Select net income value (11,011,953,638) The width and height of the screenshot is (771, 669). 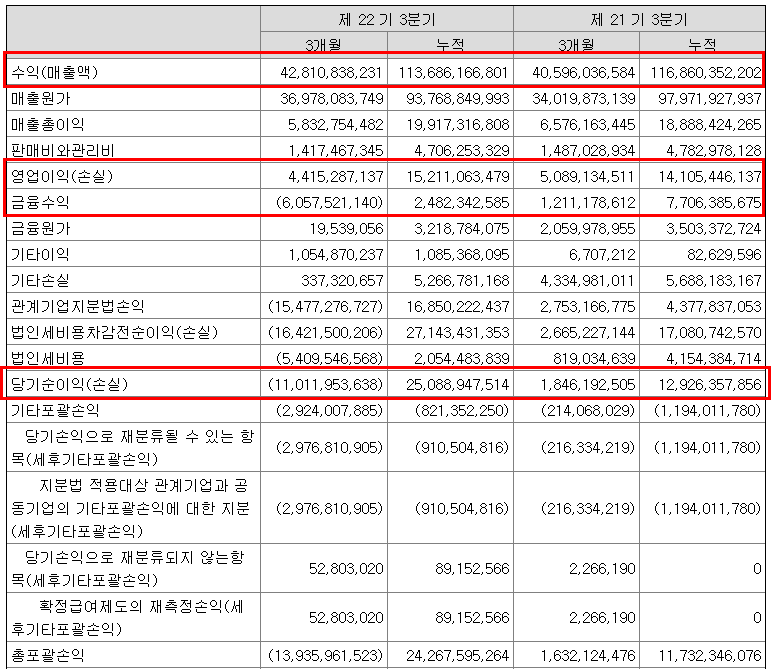tap(325, 384)
